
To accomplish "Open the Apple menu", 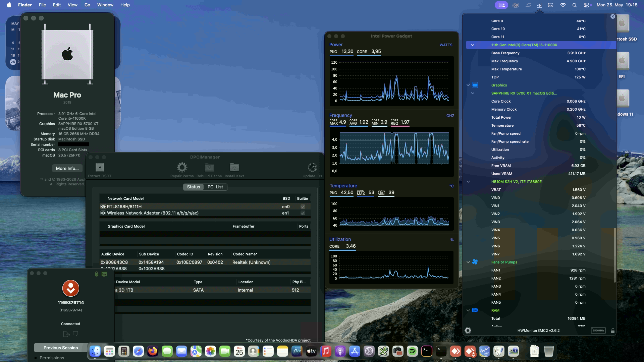I will pos(9,5).
